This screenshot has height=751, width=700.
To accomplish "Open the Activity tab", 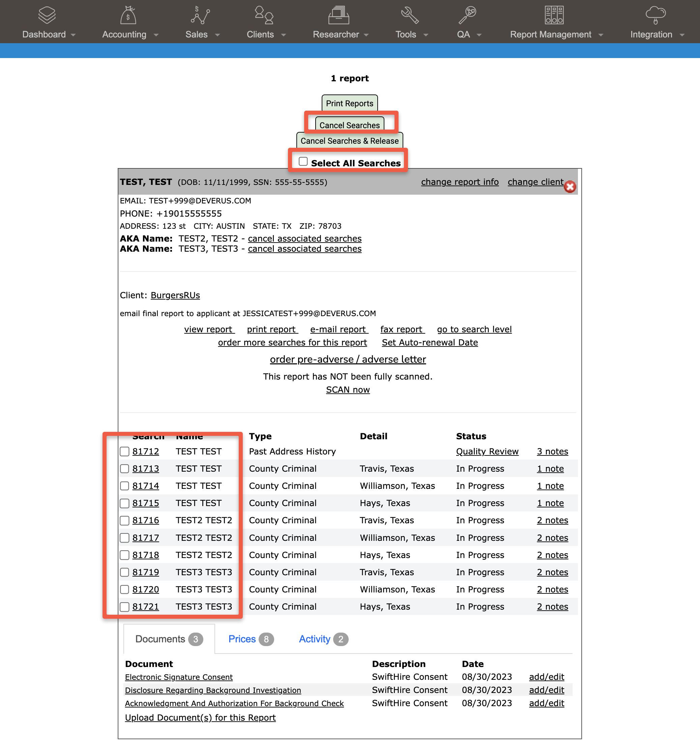I will [324, 639].
